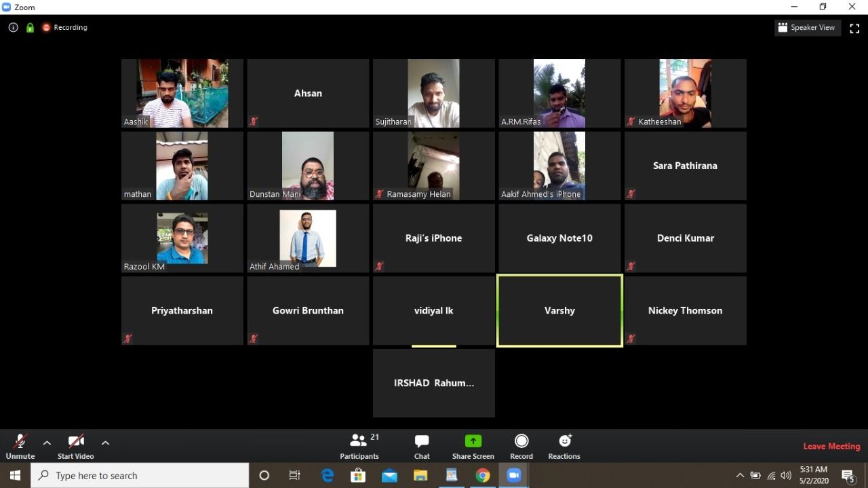Select Sujitharan's video tile
Screen dimensions: 868x488
433,93
